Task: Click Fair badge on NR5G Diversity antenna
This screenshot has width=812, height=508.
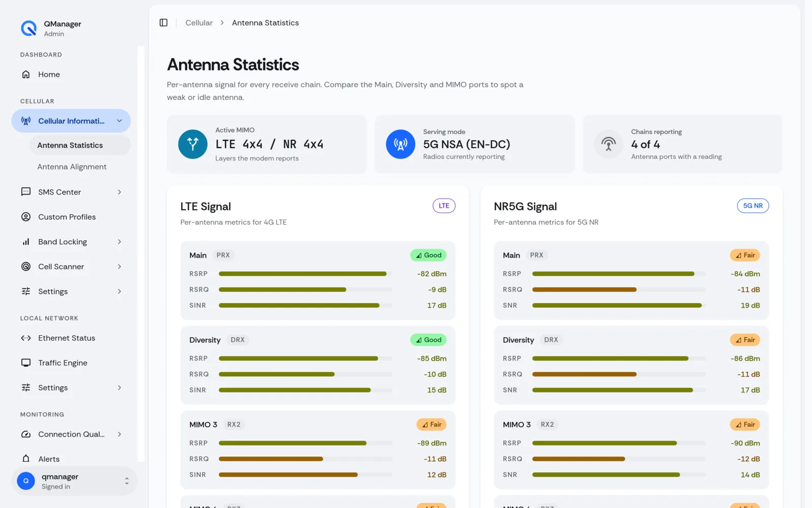Action: (745, 340)
